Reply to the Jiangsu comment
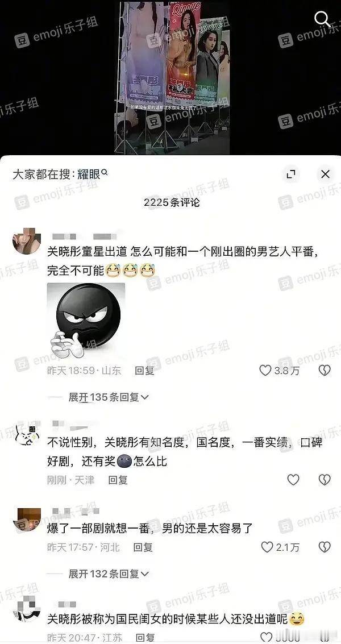Viewport: 341px width, 644px height. [x=145, y=637]
